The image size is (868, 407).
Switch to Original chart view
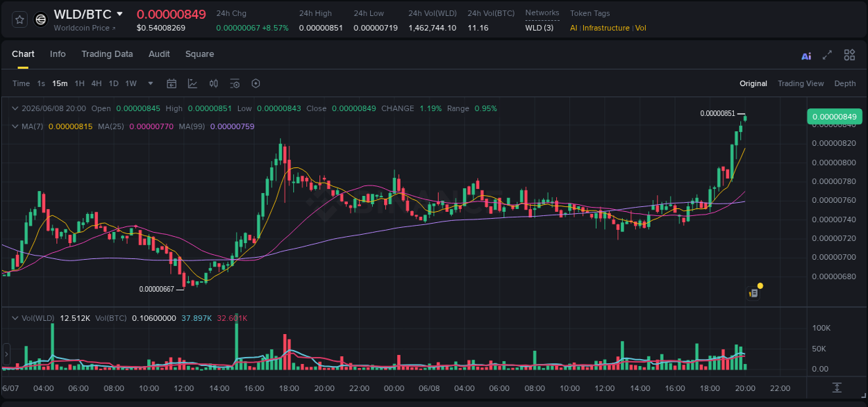tap(753, 83)
